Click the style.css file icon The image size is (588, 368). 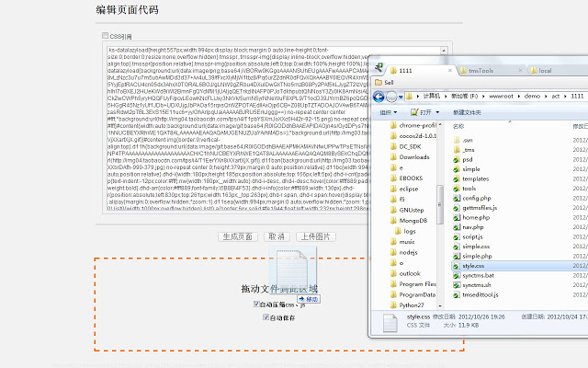click(x=457, y=266)
